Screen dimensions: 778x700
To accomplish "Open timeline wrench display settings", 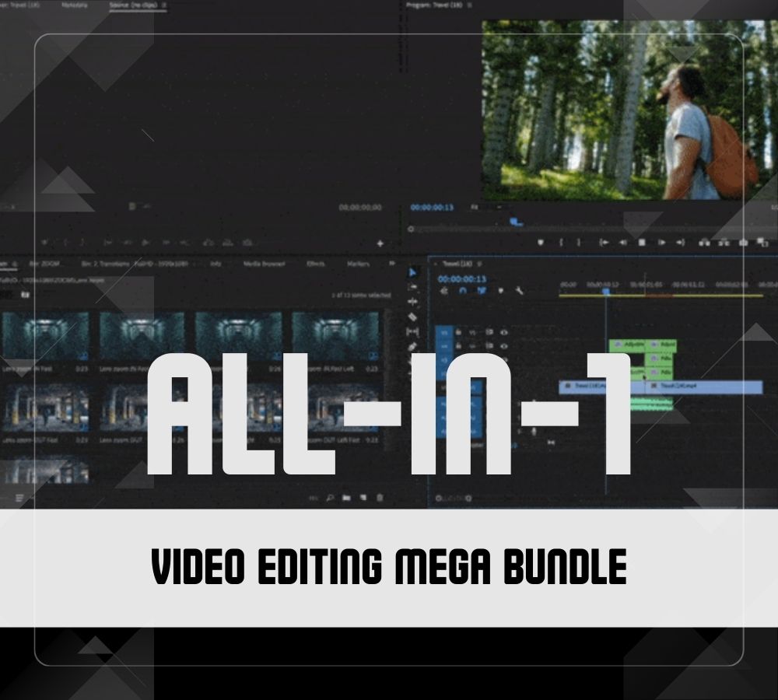I will [519, 291].
